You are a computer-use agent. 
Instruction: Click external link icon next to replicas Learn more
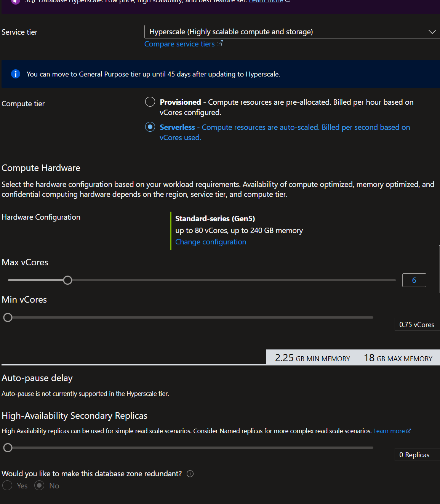point(409,431)
